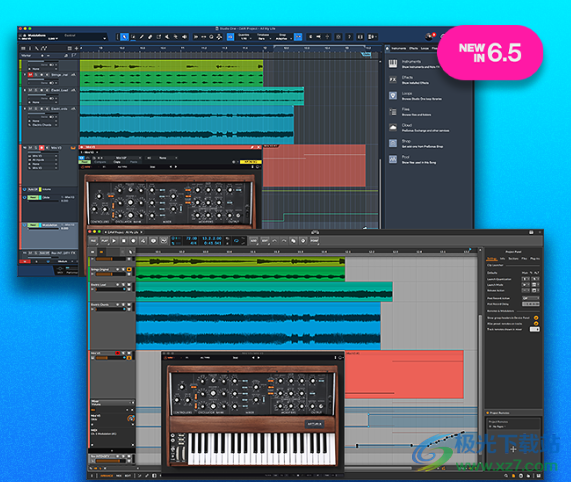The width and height of the screenshot is (571, 482).
Task: Open the Files icon in Studio One browser
Action: (393, 111)
